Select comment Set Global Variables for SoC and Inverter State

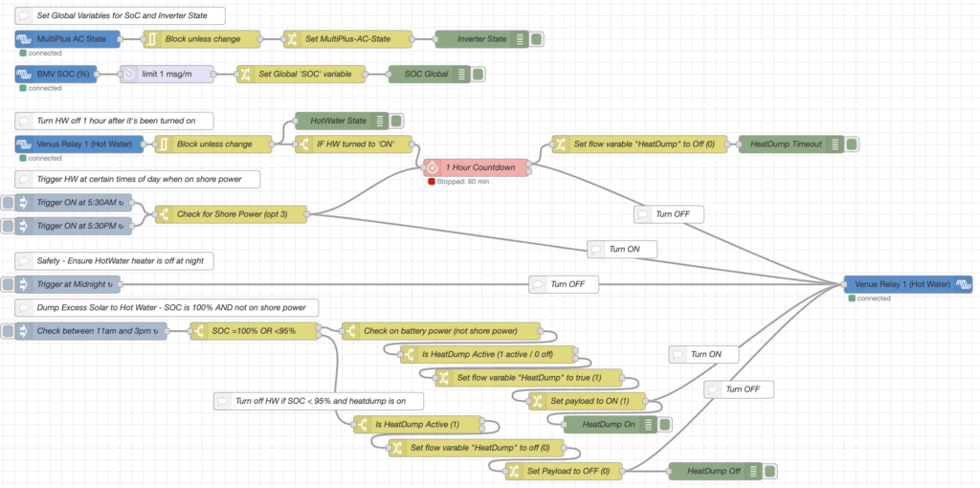pos(120,15)
